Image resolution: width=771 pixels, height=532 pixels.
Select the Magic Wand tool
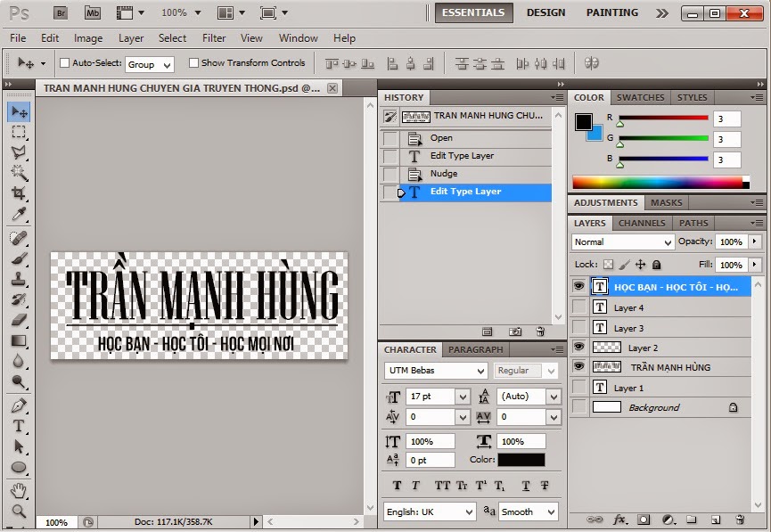19,173
